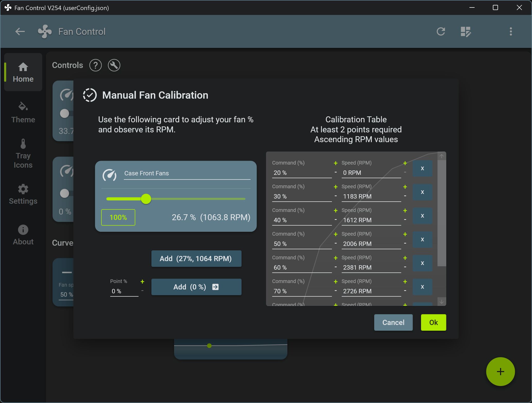Open the three-dot overflow menu
The width and height of the screenshot is (532, 403).
pos(511,31)
